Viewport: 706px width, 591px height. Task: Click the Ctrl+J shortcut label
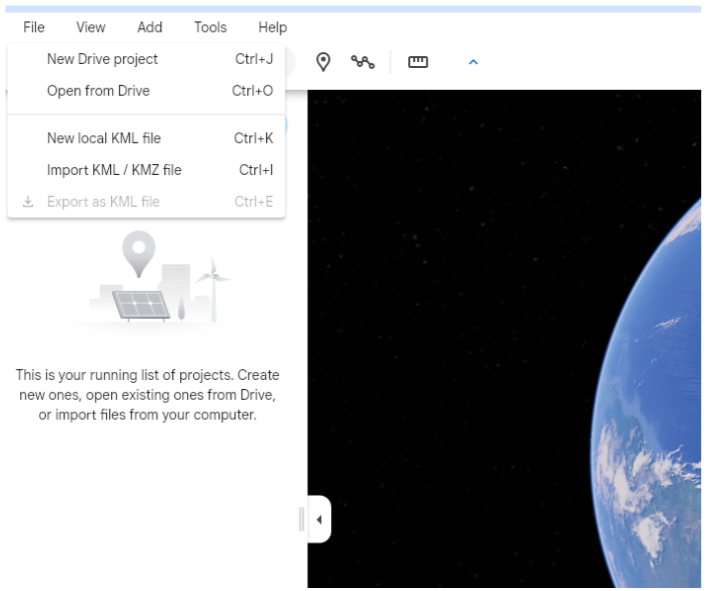click(254, 59)
